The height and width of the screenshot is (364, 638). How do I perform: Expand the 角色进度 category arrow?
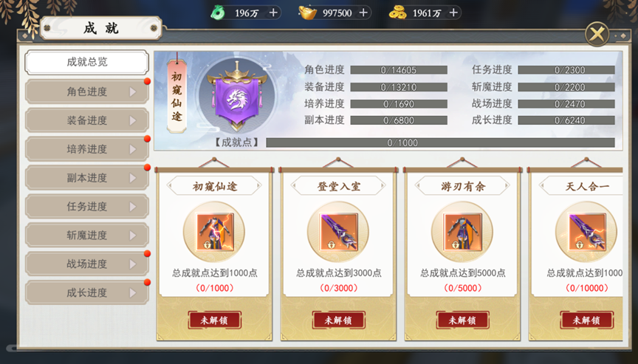click(x=133, y=92)
